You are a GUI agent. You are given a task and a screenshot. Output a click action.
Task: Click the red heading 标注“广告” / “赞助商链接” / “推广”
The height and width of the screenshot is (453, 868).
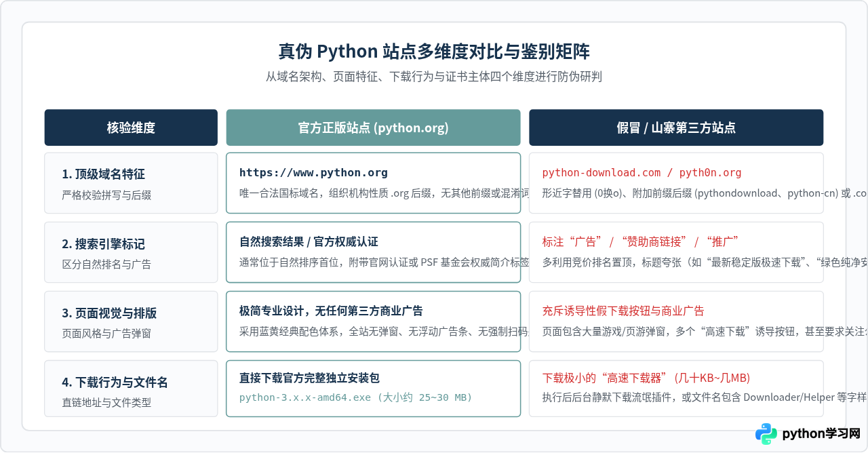[639, 241]
